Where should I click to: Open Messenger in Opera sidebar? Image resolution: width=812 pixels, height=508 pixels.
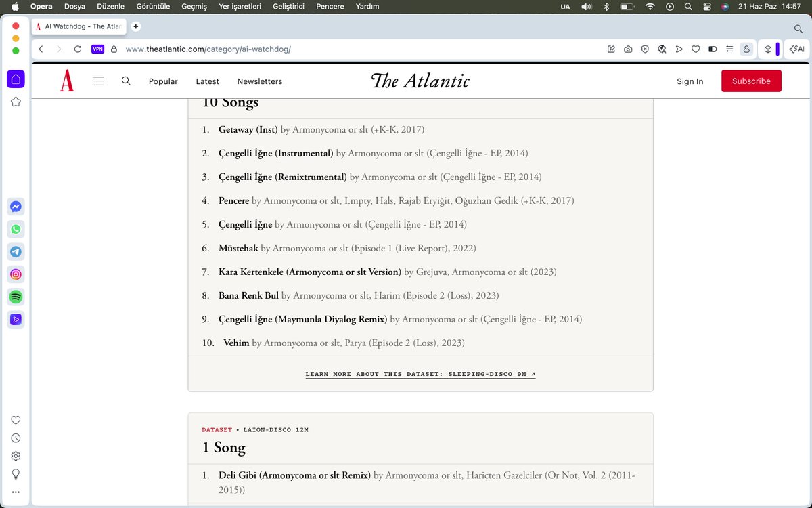(x=16, y=207)
